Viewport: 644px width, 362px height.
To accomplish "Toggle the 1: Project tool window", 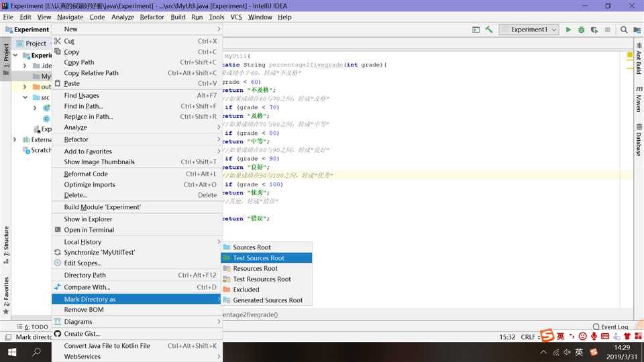I will click(x=6, y=59).
